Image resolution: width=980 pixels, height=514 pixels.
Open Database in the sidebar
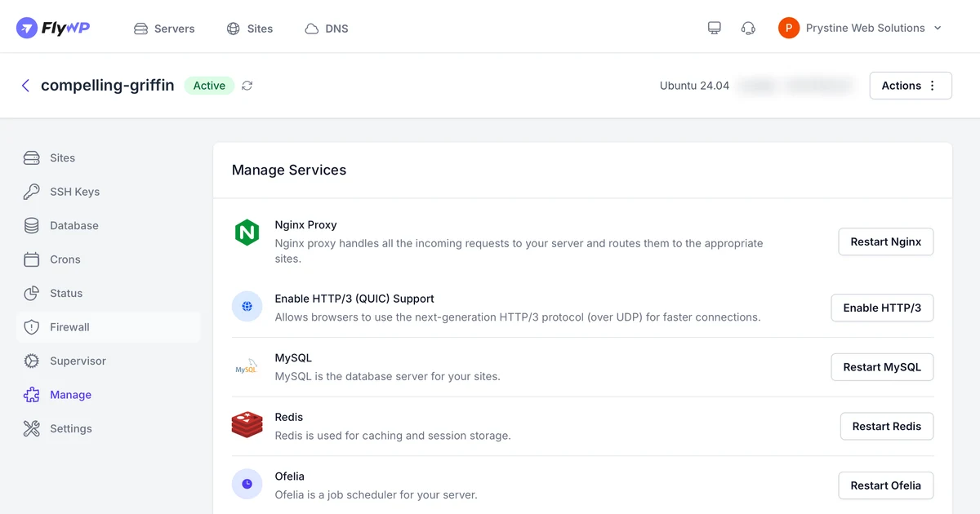tap(108, 226)
